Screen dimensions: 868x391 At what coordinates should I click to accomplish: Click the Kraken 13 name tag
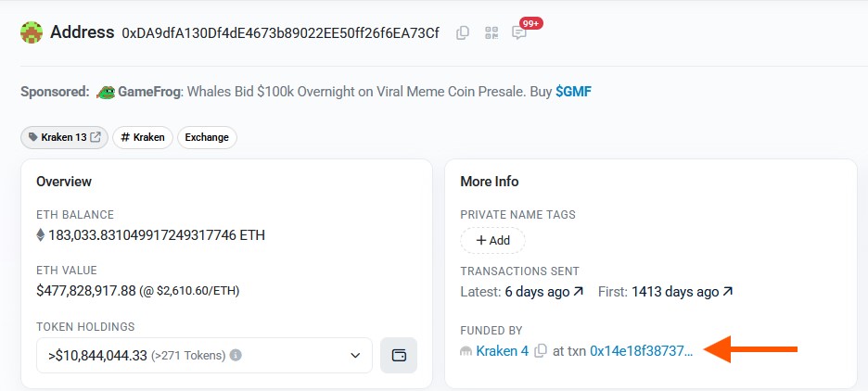click(57, 137)
